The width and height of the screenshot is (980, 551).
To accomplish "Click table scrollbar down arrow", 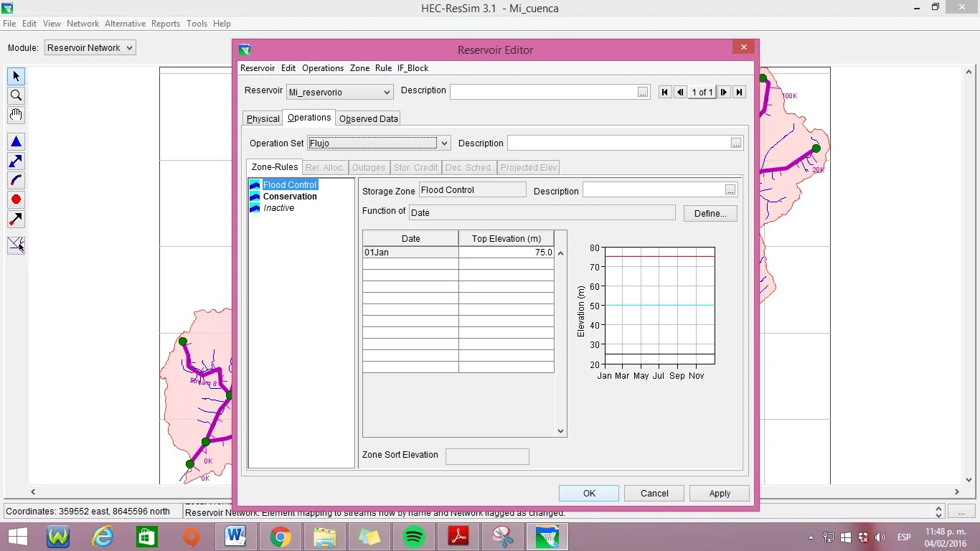I will [561, 431].
